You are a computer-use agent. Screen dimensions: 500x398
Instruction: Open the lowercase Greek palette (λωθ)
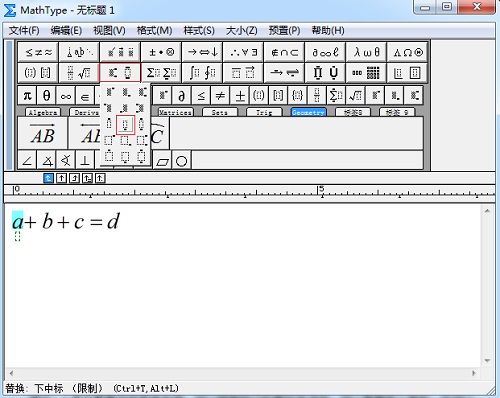(366, 52)
